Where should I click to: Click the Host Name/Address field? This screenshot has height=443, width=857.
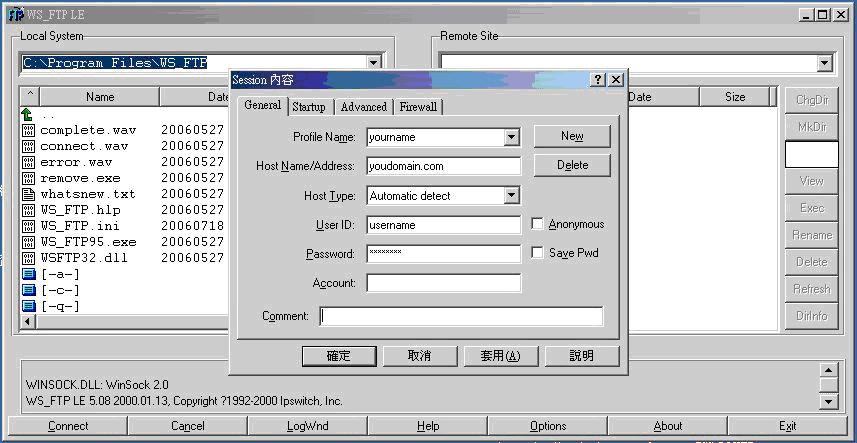pos(444,166)
